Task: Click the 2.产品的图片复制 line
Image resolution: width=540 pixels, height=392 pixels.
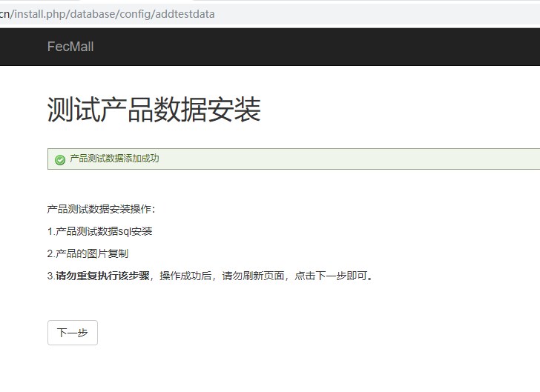Action: click(x=88, y=253)
